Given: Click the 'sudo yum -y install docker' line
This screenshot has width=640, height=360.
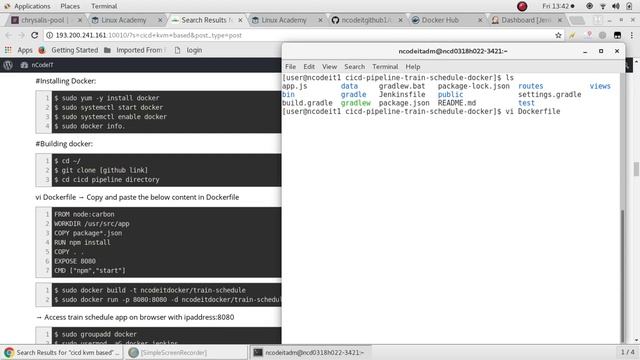Looking at the screenshot, I should [107, 98].
